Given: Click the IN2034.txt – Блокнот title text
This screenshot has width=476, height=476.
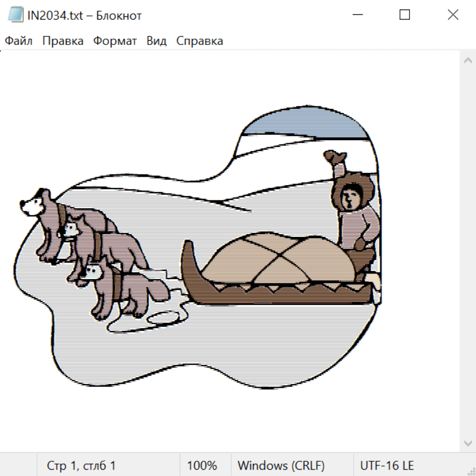Looking at the screenshot, I should coord(85,15).
